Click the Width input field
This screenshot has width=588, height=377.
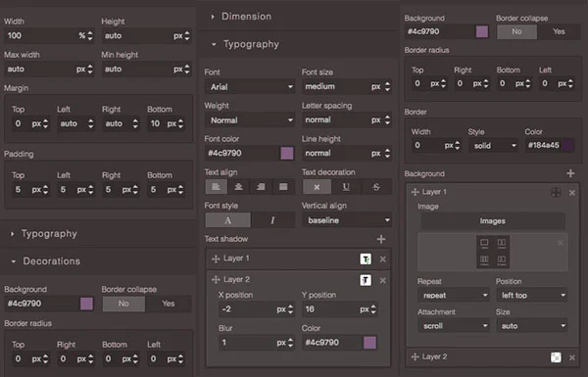(x=49, y=36)
